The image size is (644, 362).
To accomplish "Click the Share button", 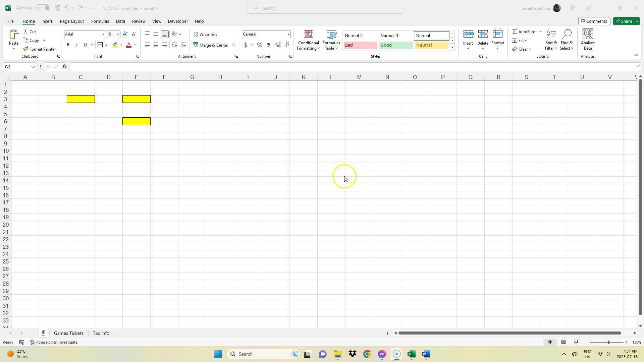I will pyautogui.click(x=625, y=21).
